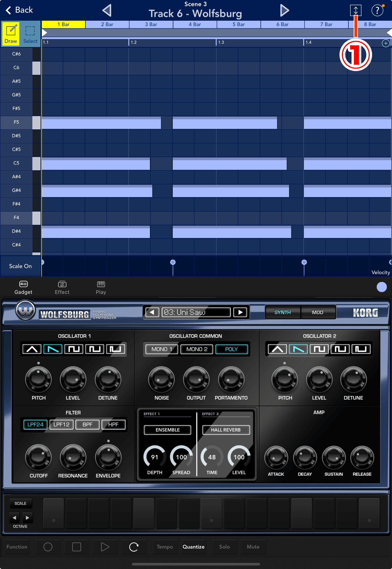
Task: Adjust Effect 2 TIME dial
Action: [x=212, y=457]
